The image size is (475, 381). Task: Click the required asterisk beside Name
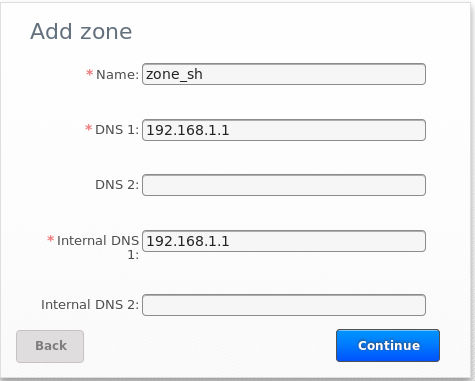89,73
